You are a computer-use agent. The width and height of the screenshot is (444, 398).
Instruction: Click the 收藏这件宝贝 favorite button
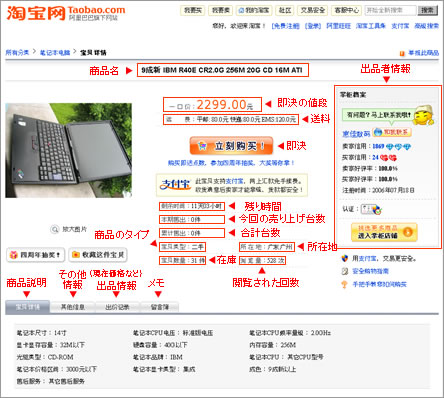[98, 255]
